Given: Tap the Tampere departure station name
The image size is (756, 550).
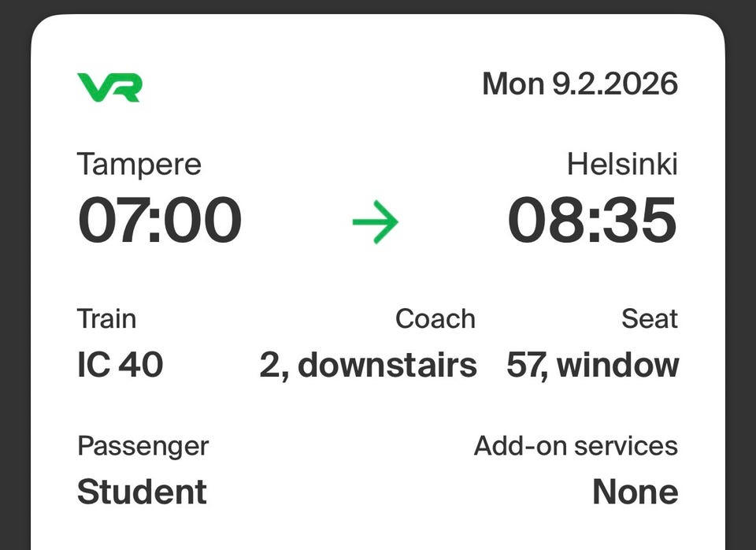Looking at the screenshot, I should point(139,165).
